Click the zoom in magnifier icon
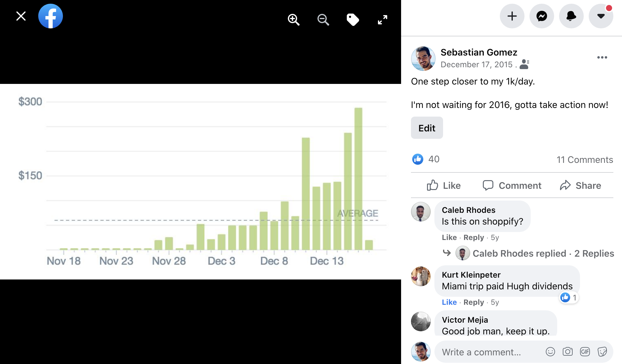Image resolution: width=622 pixels, height=364 pixels. pos(293,20)
